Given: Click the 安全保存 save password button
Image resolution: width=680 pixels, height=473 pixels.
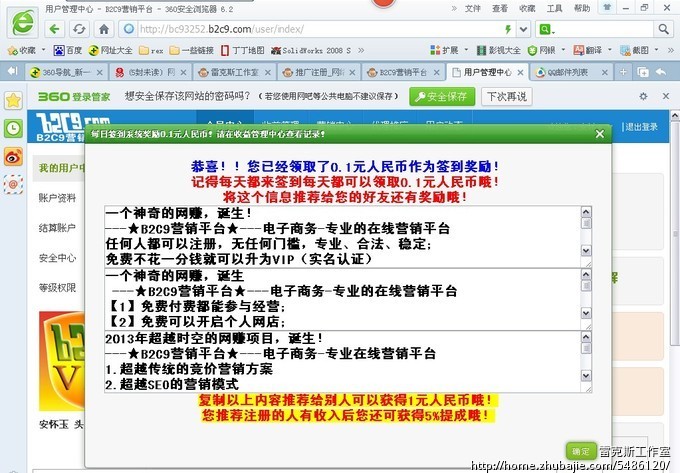Looking at the screenshot, I should pyautogui.click(x=441, y=97).
